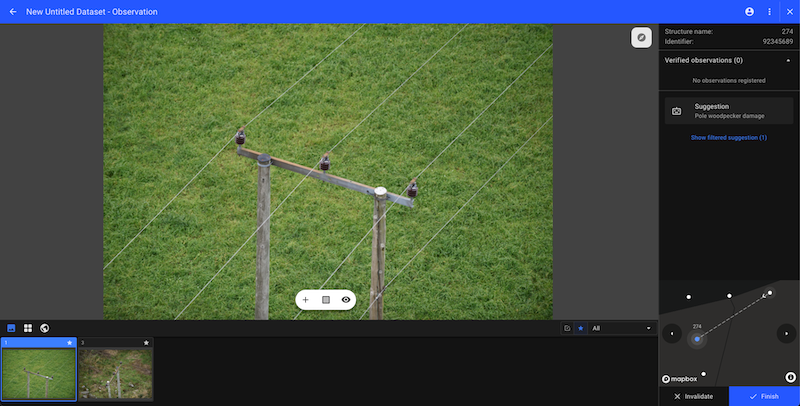Open the All filter dropdown
This screenshot has width=800, height=406.
point(621,328)
